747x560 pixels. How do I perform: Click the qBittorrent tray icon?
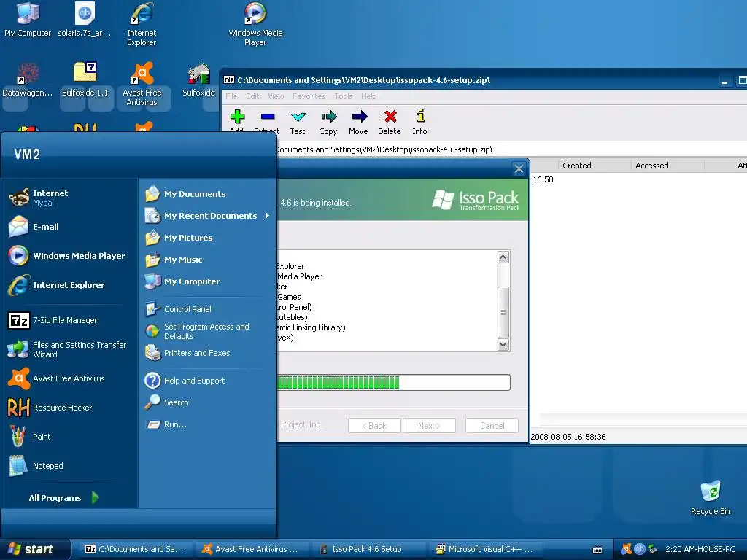(x=639, y=549)
